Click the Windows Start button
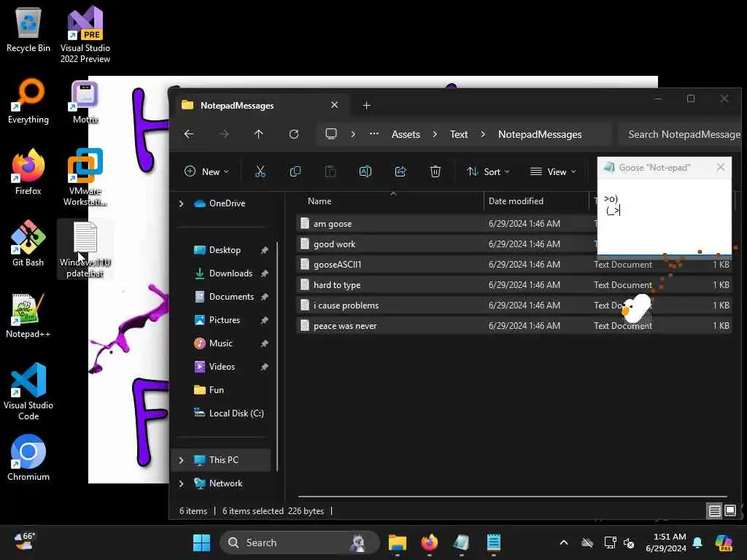Image resolution: width=747 pixels, height=560 pixels. pos(201,542)
